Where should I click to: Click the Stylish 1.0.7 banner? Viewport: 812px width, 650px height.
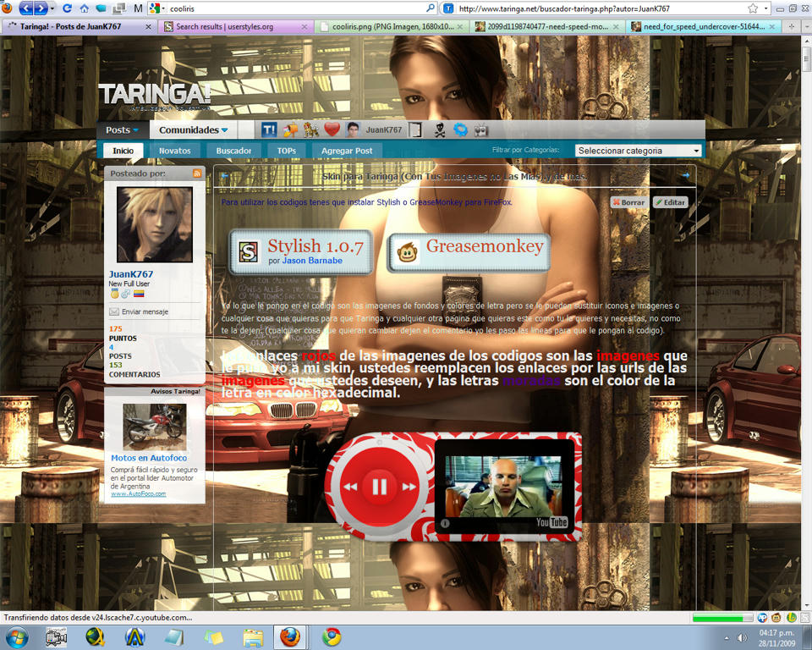click(301, 252)
